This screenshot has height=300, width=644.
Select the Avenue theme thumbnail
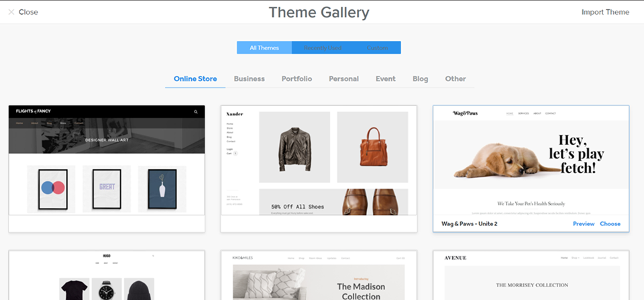click(531, 275)
